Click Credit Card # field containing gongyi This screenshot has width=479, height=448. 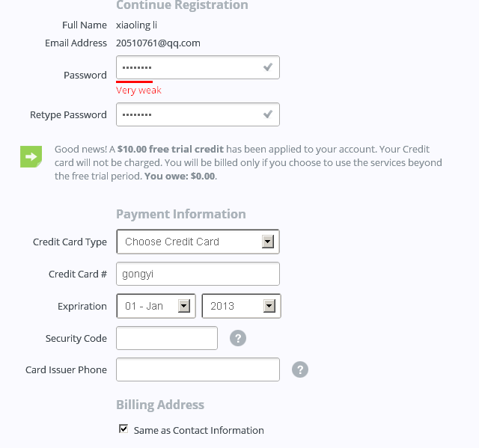(x=198, y=274)
